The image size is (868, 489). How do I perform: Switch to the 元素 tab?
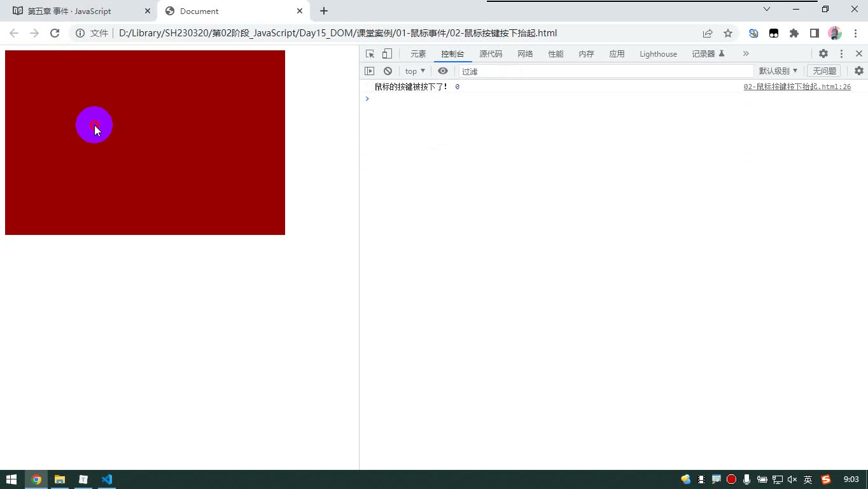click(418, 54)
